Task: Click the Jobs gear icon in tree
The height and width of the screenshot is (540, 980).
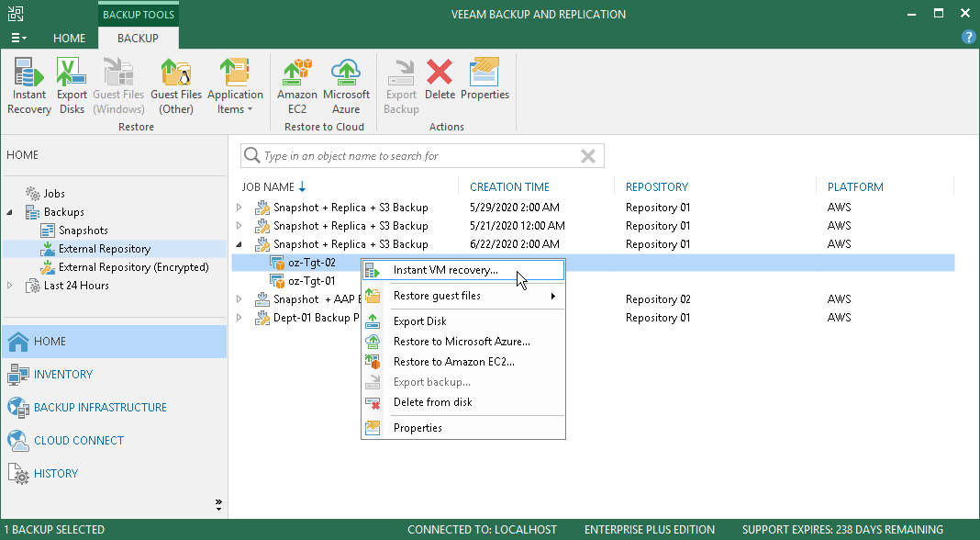Action: [x=32, y=194]
